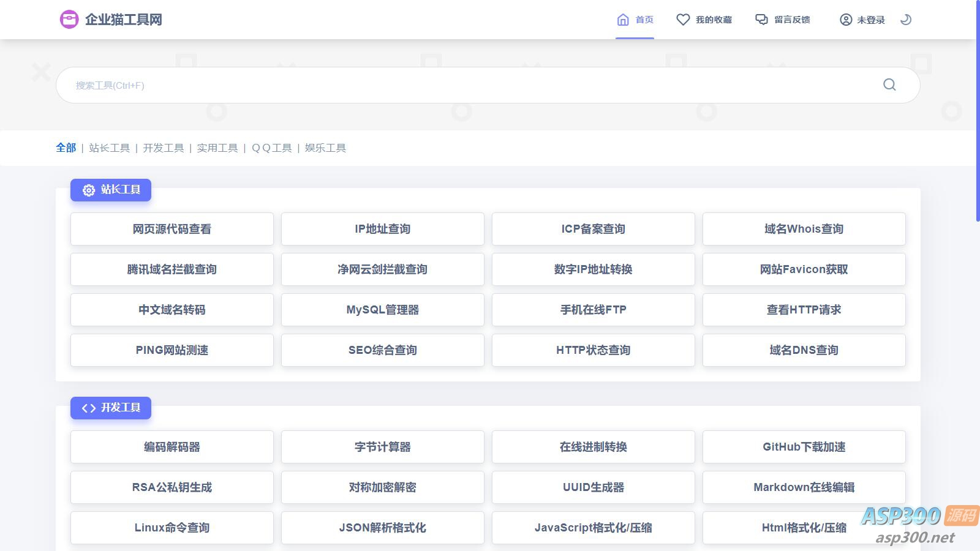Viewport: 980px width, 551px height.
Task: Click the user avatar icon for 未登录
Action: pyautogui.click(x=846, y=20)
